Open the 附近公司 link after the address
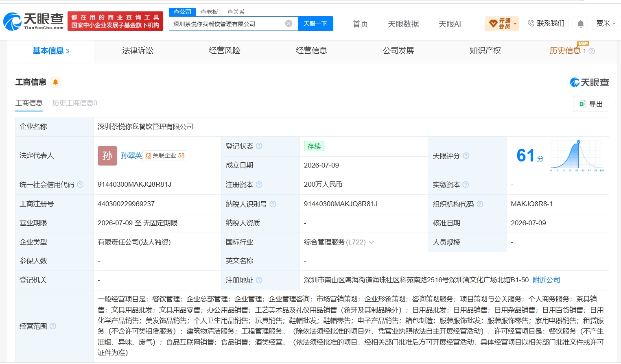Screen dimensions: 621x364 pyautogui.click(x=547, y=280)
